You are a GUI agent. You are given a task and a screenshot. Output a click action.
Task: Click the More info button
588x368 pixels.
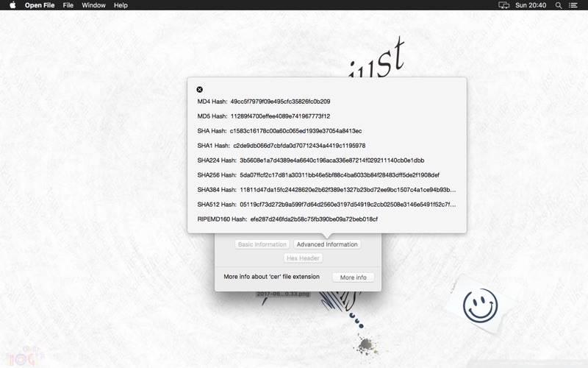pos(354,277)
